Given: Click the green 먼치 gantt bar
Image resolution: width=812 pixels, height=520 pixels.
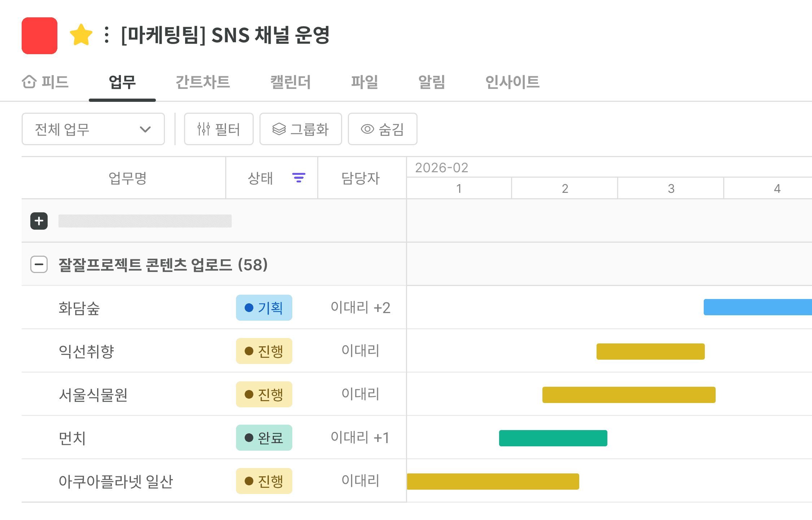Looking at the screenshot, I should point(553,438).
